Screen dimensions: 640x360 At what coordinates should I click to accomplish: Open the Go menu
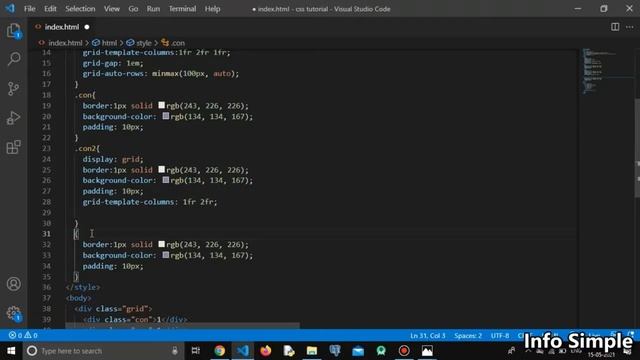click(133, 9)
